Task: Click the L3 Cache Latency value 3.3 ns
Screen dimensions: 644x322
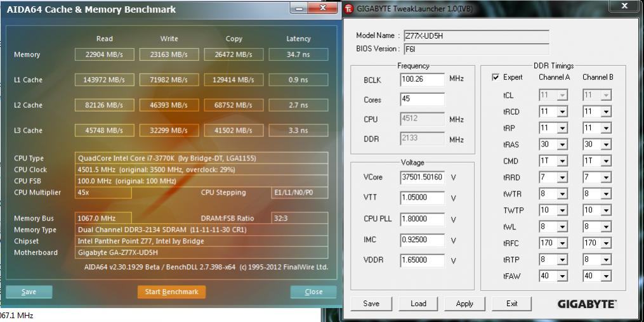Action: click(x=298, y=131)
